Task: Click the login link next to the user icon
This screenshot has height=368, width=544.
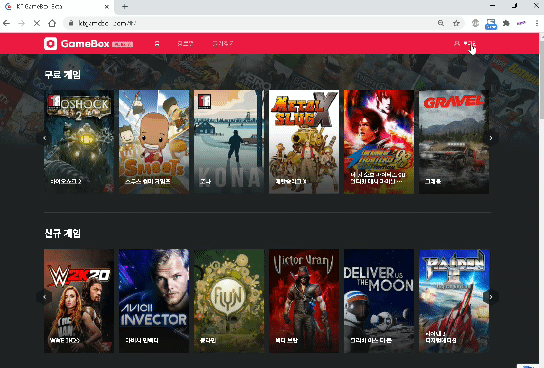Action: point(469,43)
